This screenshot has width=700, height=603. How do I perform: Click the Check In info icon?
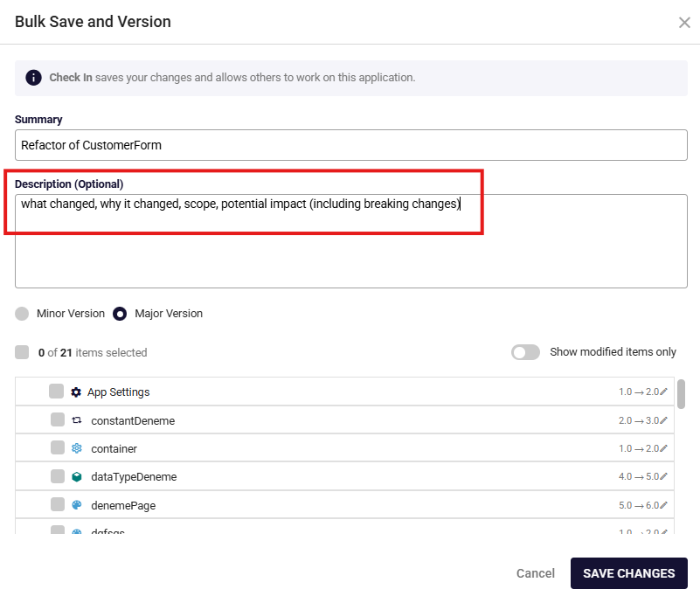click(33, 78)
